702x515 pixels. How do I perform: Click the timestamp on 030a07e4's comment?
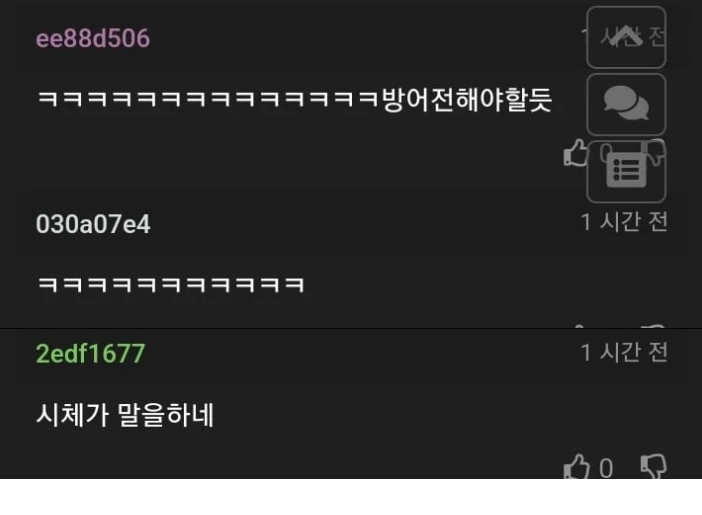(624, 222)
